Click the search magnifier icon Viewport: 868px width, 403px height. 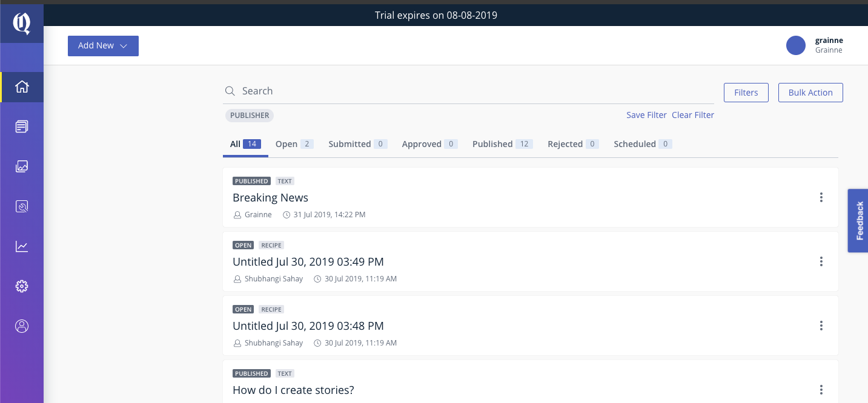[x=230, y=91]
